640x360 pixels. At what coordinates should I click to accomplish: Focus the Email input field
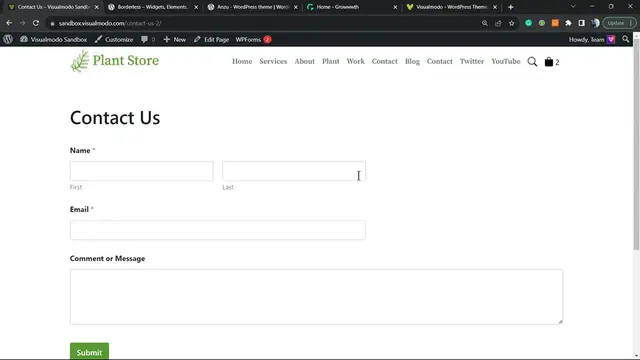(218, 230)
